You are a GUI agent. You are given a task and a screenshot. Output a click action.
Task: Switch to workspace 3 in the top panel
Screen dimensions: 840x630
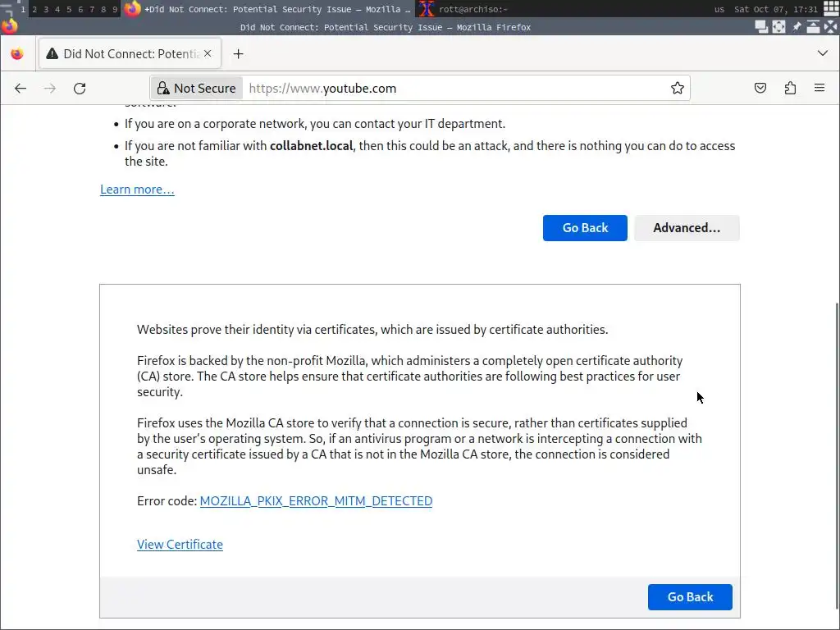(46, 9)
